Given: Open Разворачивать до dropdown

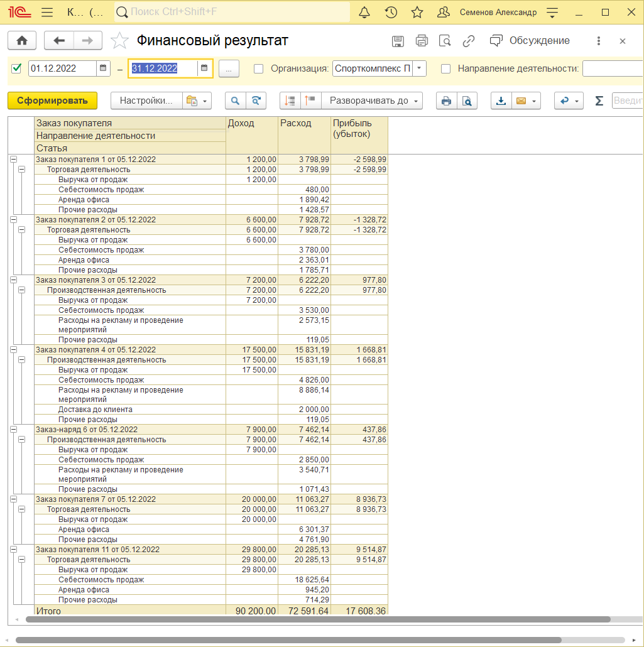Looking at the screenshot, I should coord(372,101).
